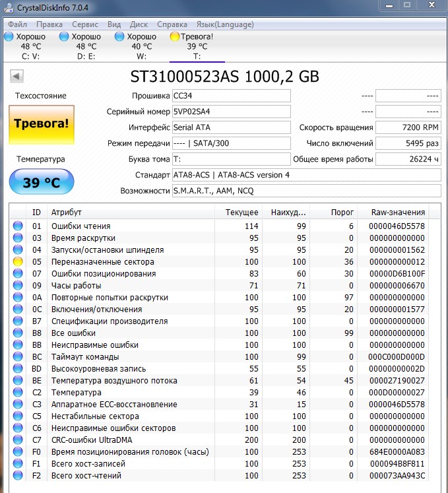Click status icon for Часы работы row
The image size is (448, 493).
click(18, 285)
